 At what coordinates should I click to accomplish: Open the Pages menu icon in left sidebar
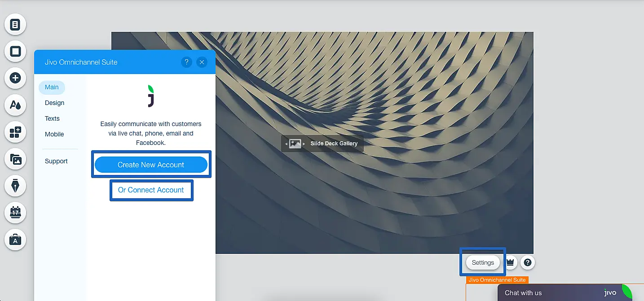(x=15, y=24)
